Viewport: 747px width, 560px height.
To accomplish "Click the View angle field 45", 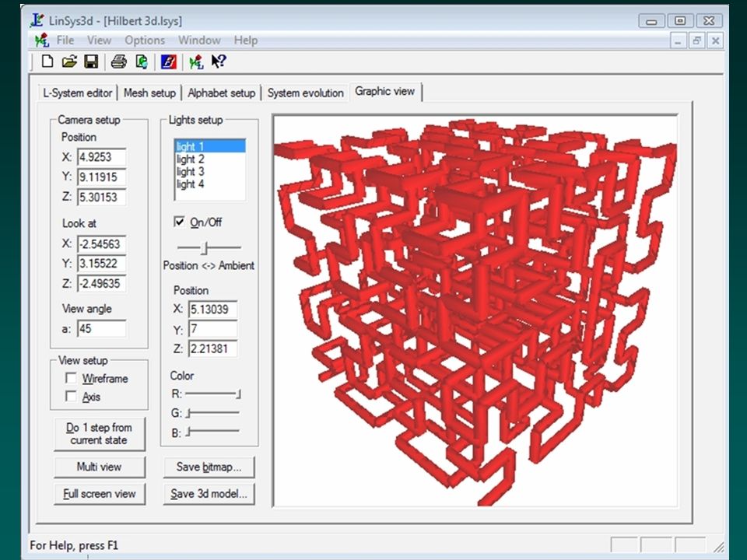I will point(101,328).
